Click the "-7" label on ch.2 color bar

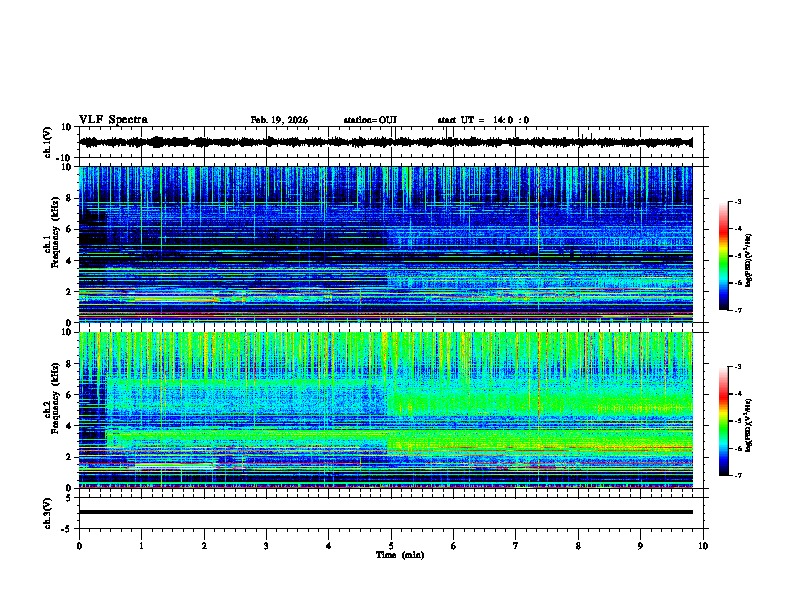tap(737, 476)
